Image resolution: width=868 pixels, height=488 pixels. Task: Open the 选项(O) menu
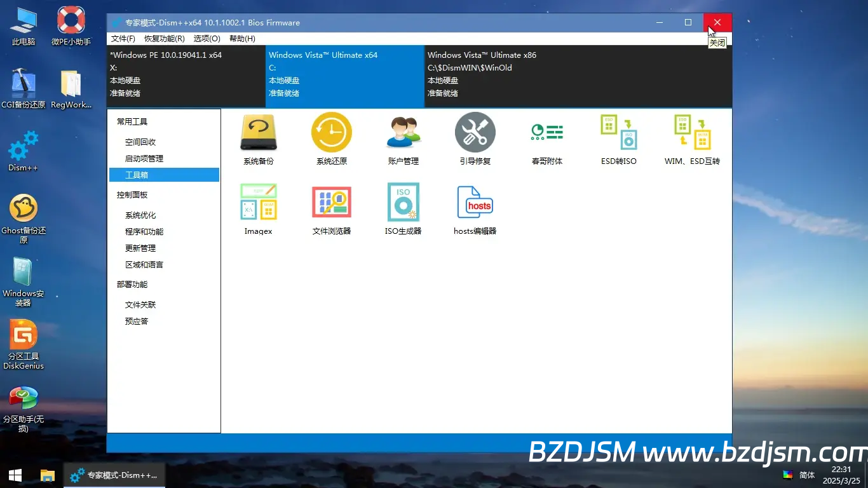(x=207, y=39)
